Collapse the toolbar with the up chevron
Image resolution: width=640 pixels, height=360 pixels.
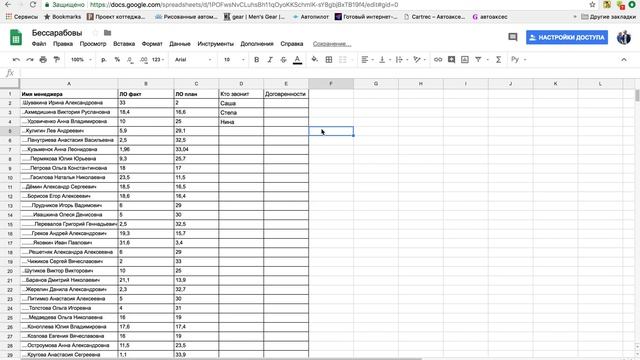[x=624, y=60]
